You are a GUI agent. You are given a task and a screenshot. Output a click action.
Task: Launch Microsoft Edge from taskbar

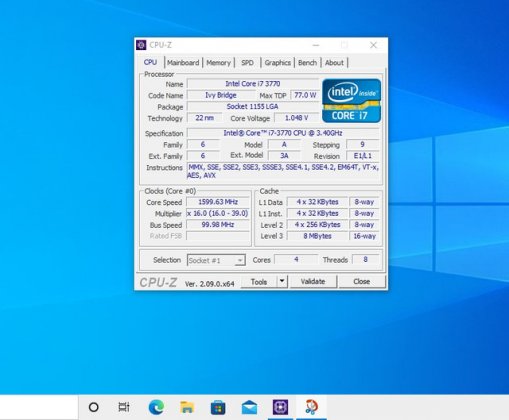coord(156,407)
